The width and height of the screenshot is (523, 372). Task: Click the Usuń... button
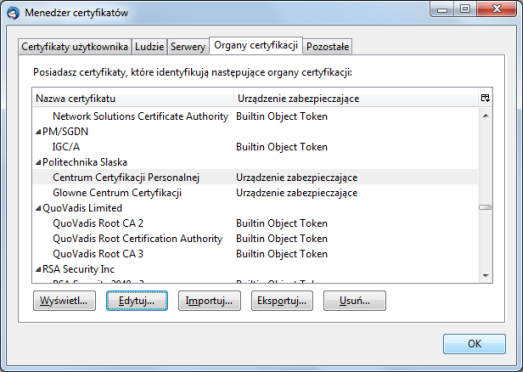[355, 301]
